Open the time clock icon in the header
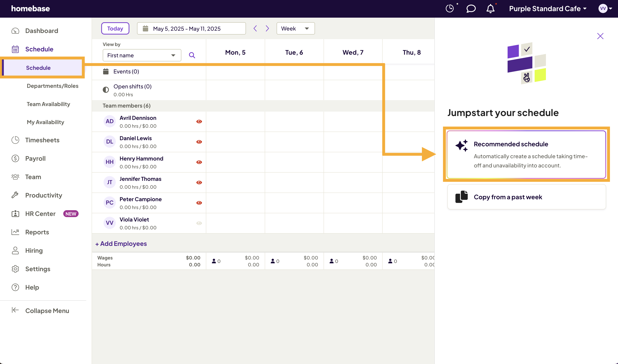Viewport: 618px width, 364px height. (x=450, y=8)
